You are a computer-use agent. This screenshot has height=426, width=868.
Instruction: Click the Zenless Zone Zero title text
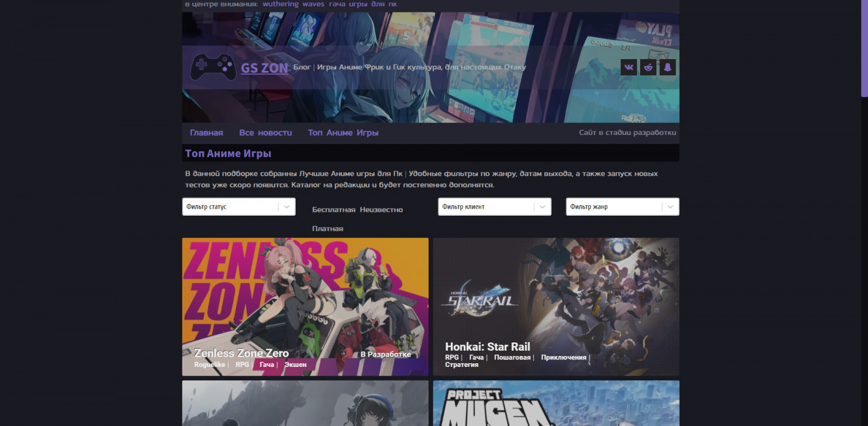tap(241, 353)
